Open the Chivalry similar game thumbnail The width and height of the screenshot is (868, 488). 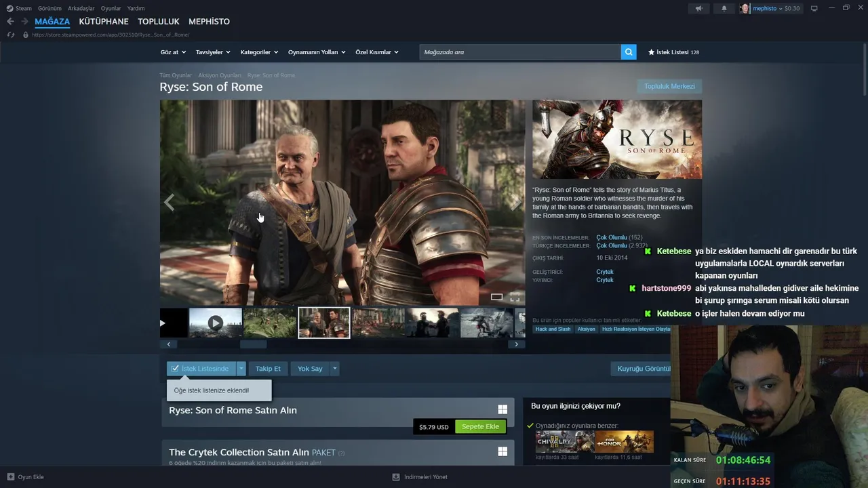(565, 442)
